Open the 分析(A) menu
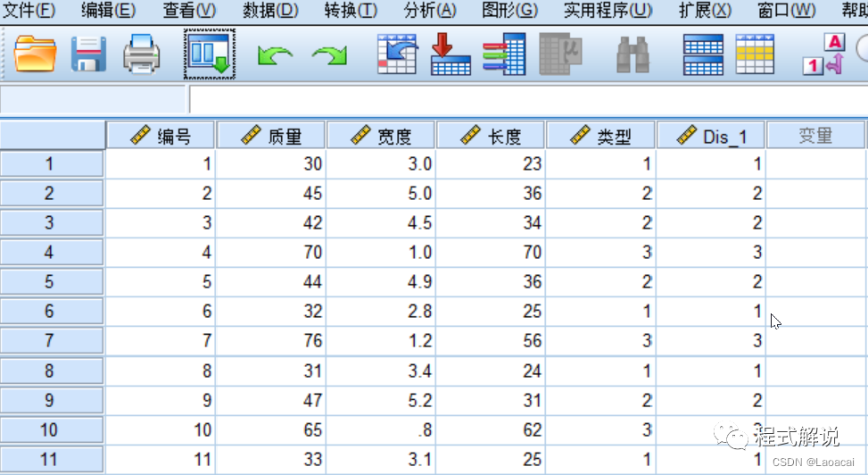 (430, 10)
